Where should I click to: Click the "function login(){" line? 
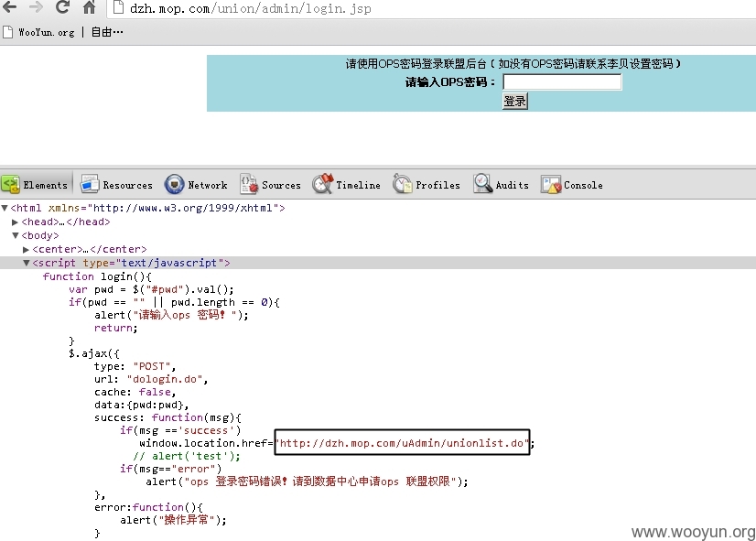tap(97, 276)
